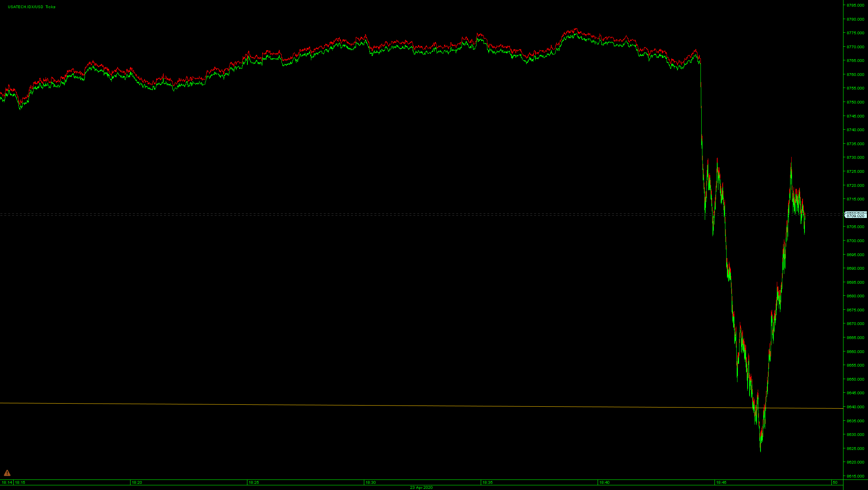This screenshot has height=490, width=868.
Task: Click the 23 Apr 2020 date label
Action: [x=421, y=488]
